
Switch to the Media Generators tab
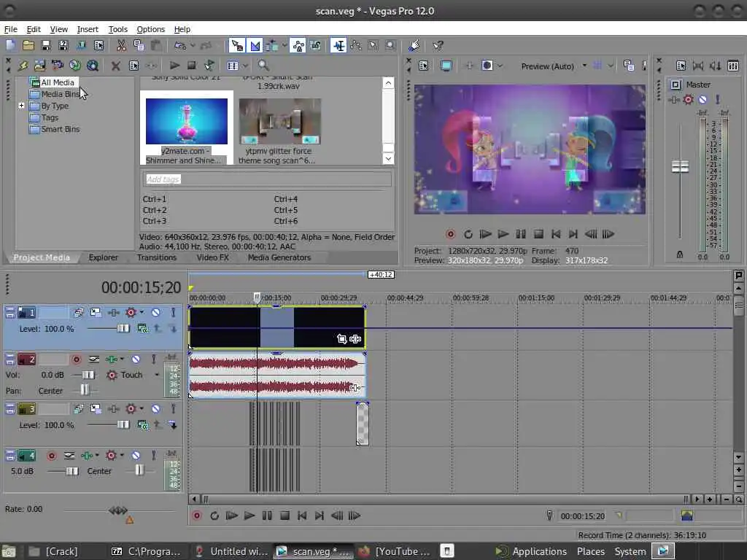click(x=279, y=257)
